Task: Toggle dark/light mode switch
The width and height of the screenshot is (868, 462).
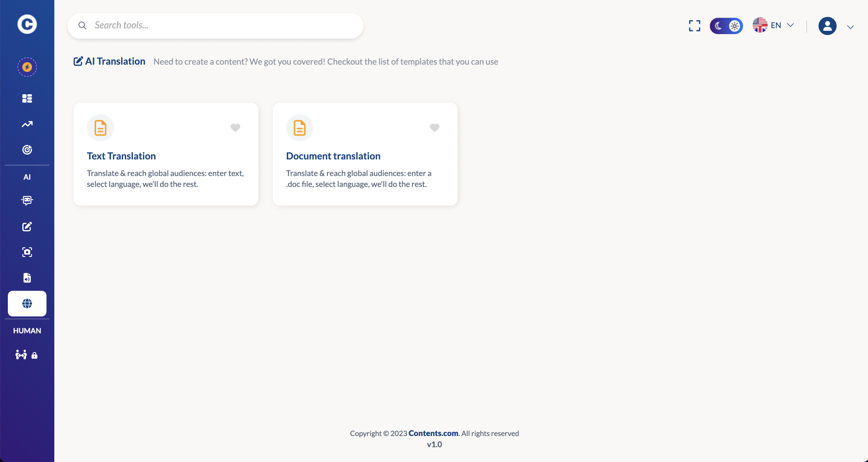Action: tap(726, 26)
